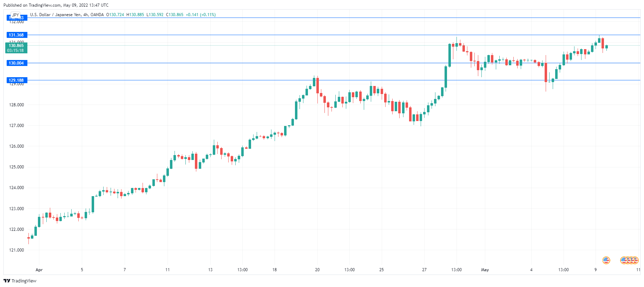Viewport: 644px width, 287px height.
Task: Click the +0.141 (+0.11%) change value
Action: coord(201,15)
